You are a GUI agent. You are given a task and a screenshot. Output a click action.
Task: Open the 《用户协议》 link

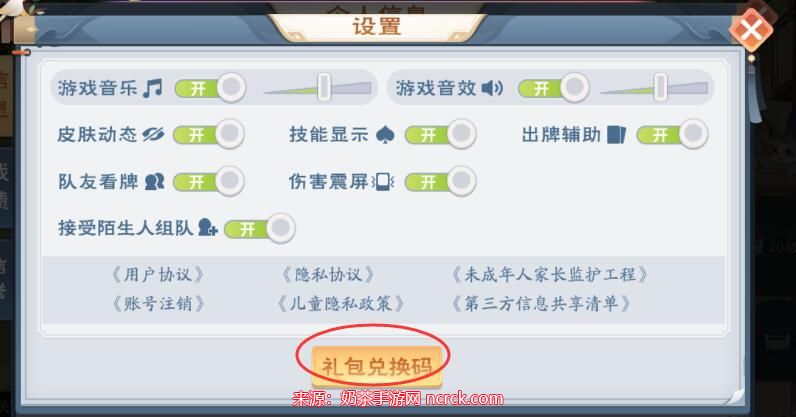pyautogui.click(x=158, y=275)
